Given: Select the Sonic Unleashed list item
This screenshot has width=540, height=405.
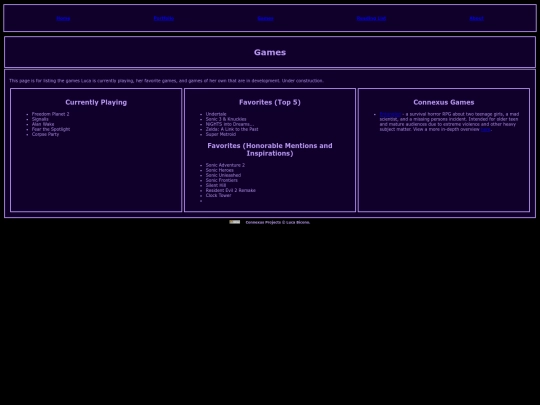Looking at the screenshot, I should click(223, 175).
